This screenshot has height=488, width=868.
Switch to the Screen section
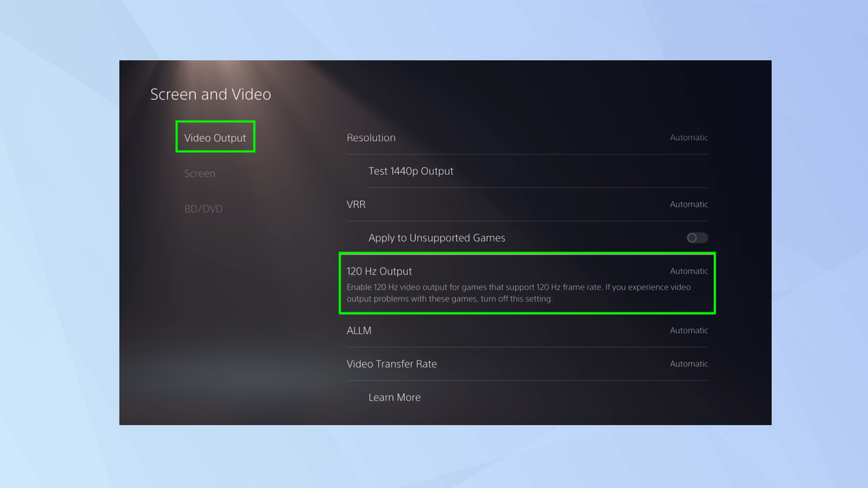(200, 174)
